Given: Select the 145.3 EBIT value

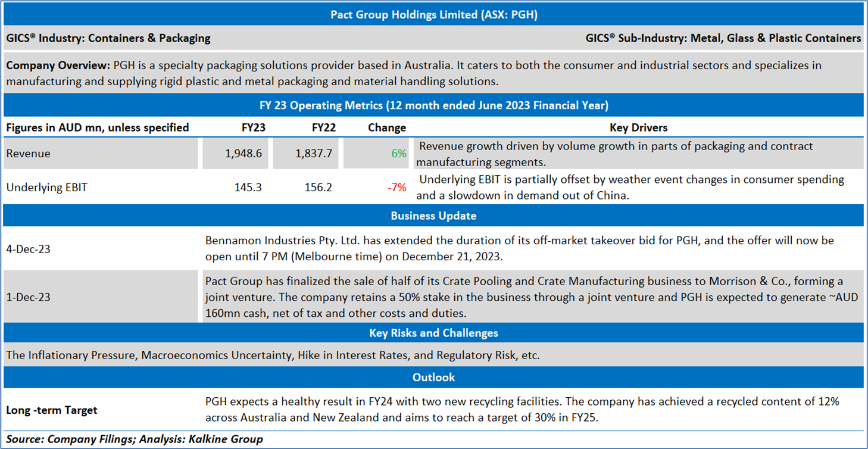Looking at the screenshot, I should [248, 188].
